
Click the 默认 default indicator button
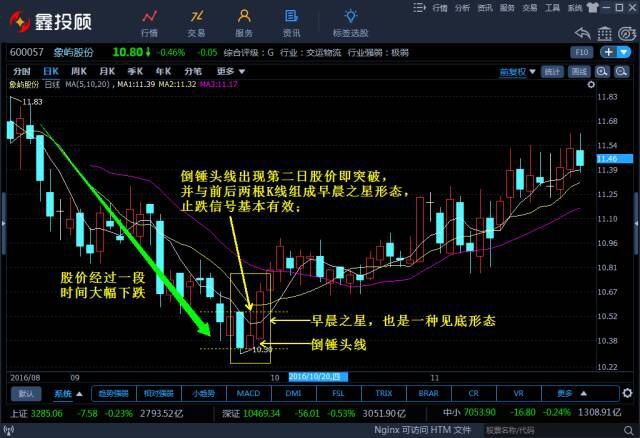[x=26, y=394]
